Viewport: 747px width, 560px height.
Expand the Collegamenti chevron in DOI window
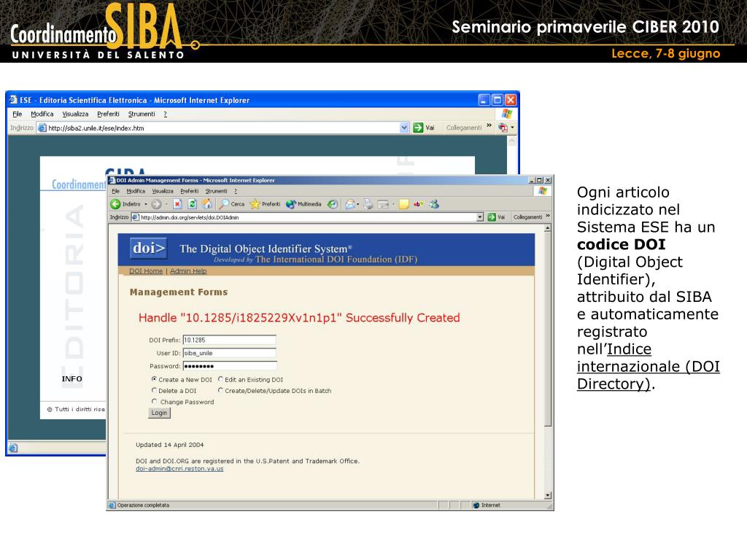[547, 216]
